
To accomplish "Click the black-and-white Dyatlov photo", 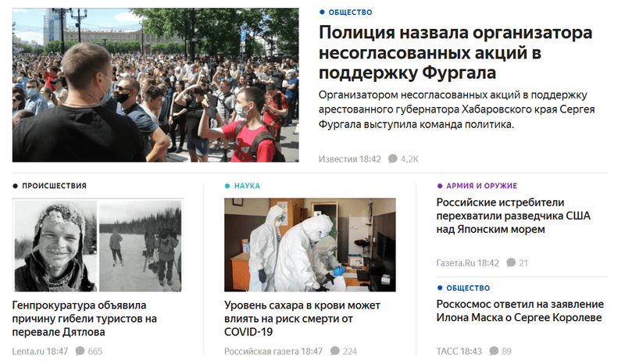I will [98, 245].
